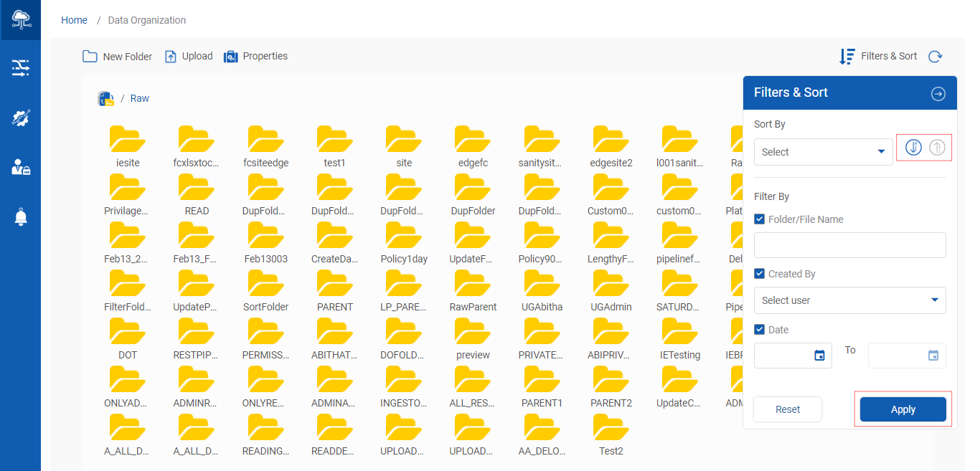Open the LengthyF... folder
This screenshot has width=980, height=471.
click(611, 242)
